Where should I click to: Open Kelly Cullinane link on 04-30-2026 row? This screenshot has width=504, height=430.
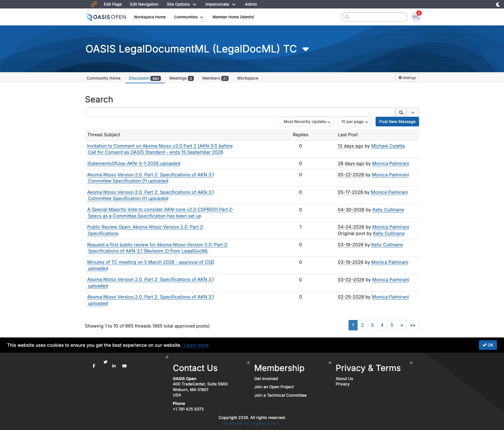point(388,210)
